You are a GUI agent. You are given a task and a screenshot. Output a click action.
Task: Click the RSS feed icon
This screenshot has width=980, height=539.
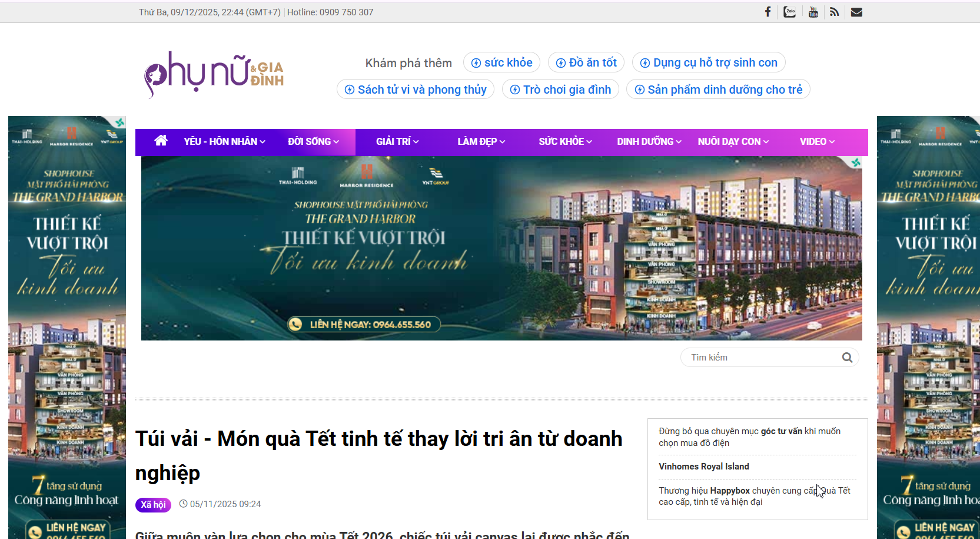[x=834, y=12]
